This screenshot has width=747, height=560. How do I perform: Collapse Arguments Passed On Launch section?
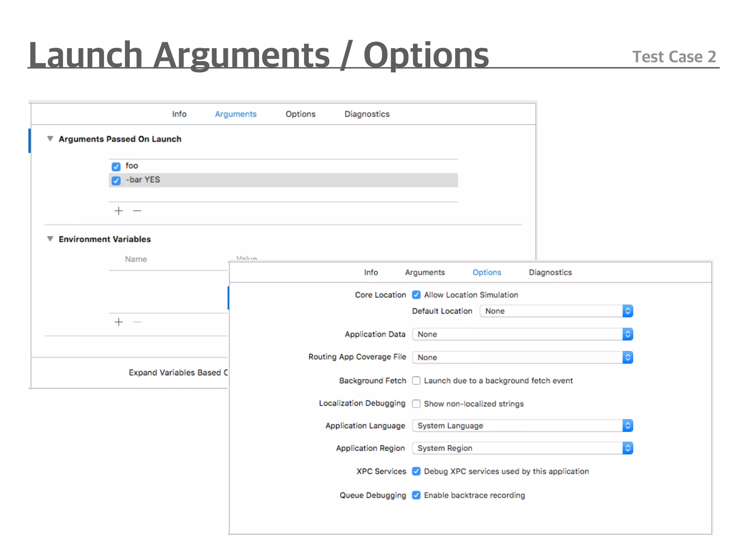pos(50,139)
